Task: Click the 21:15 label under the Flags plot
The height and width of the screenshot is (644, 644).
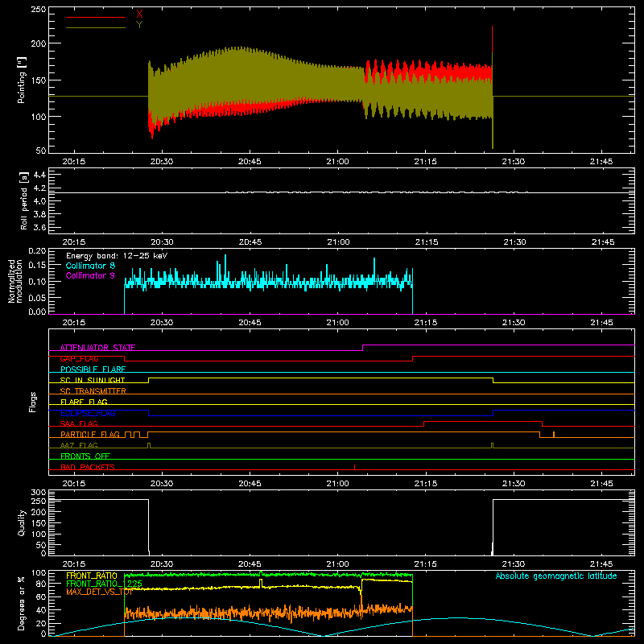Action: coord(426,484)
